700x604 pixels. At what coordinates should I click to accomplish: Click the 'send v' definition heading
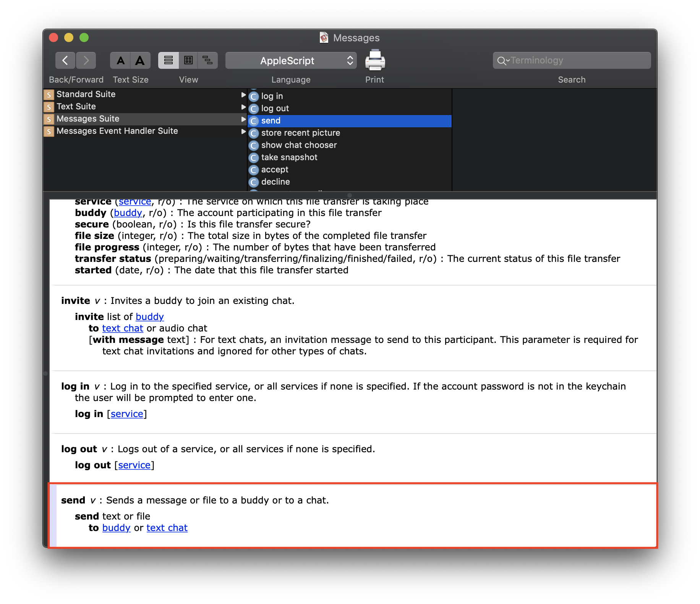(79, 500)
